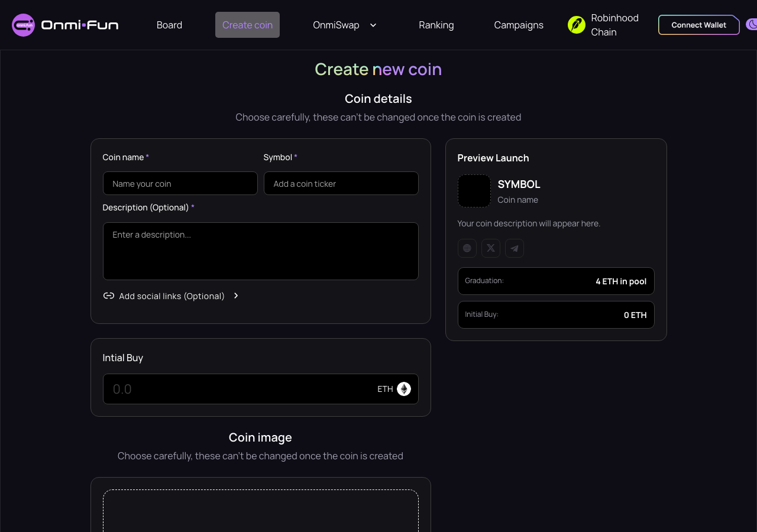The height and width of the screenshot is (532, 757).
Task: Open the Create coin tab
Action: pos(247,25)
